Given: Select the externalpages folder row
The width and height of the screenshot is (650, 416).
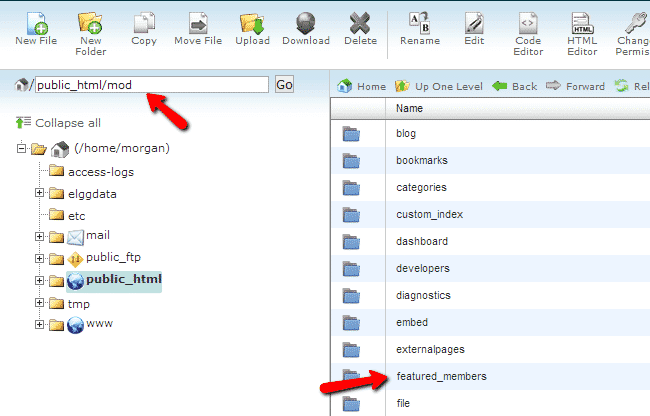Looking at the screenshot, I should (x=490, y=349).
